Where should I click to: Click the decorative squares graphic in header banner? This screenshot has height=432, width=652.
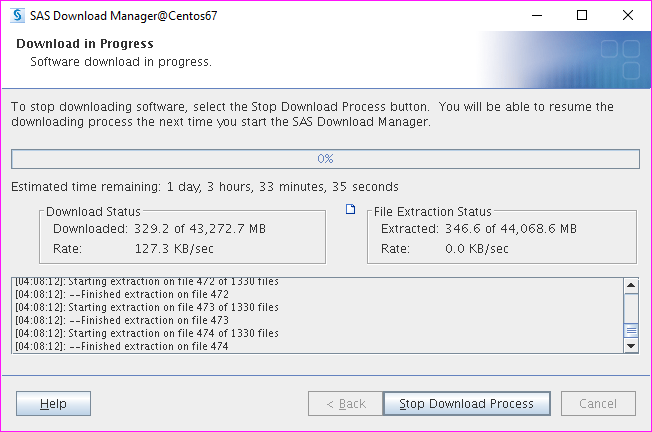click(619, 58)
